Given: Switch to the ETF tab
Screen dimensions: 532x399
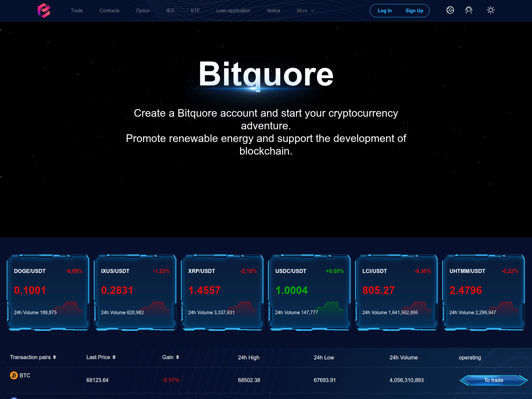Looking at the screenshot, I should coord(195,10).
